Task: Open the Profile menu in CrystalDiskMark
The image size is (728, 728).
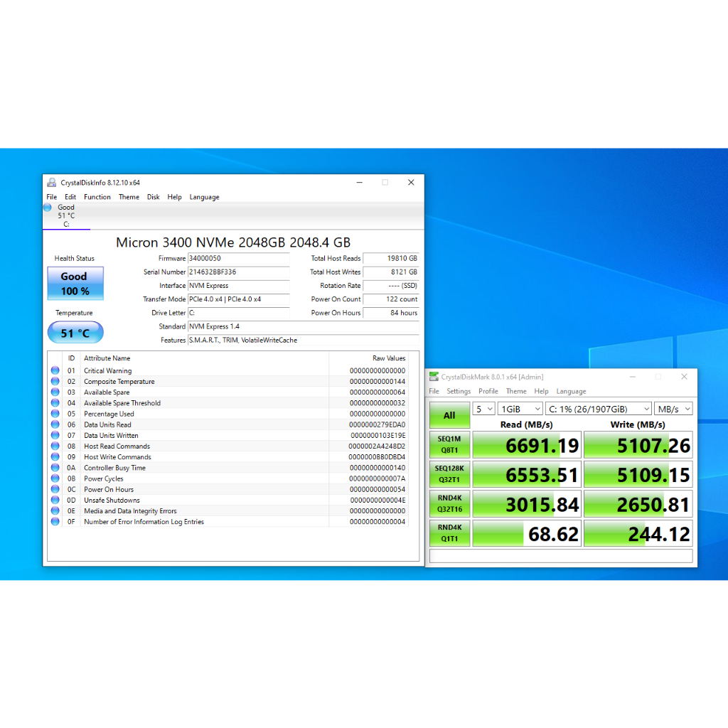Action: point(488,391)
